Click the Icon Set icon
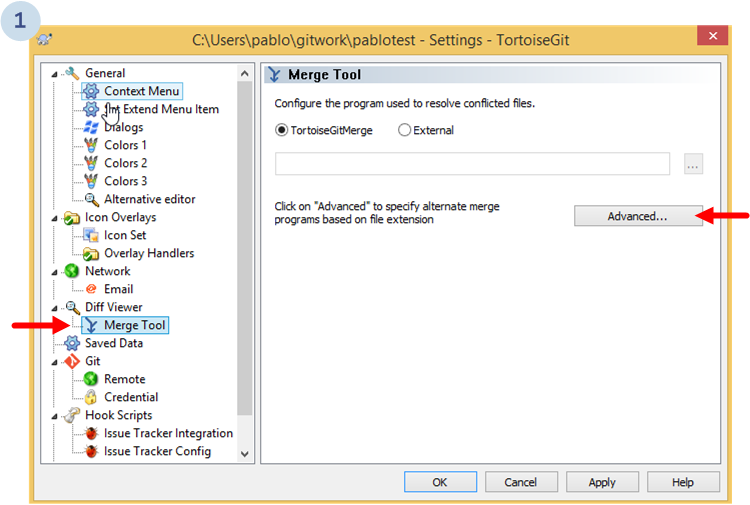 [91, 235]
